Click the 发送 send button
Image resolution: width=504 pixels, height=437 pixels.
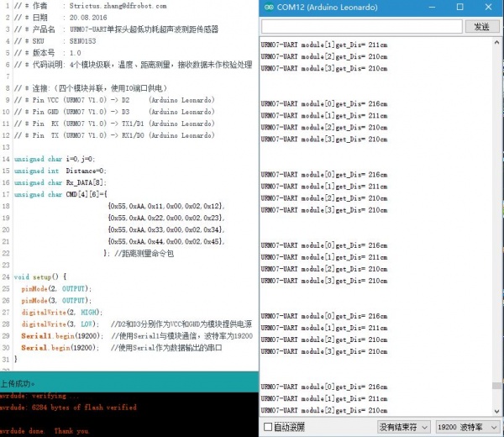(482, 27)
